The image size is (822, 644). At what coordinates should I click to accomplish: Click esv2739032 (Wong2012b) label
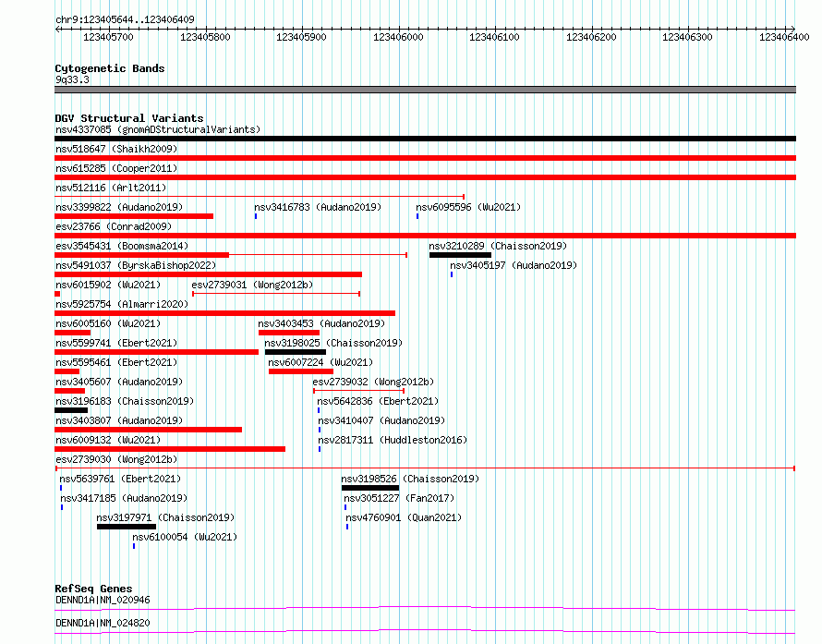373,382
